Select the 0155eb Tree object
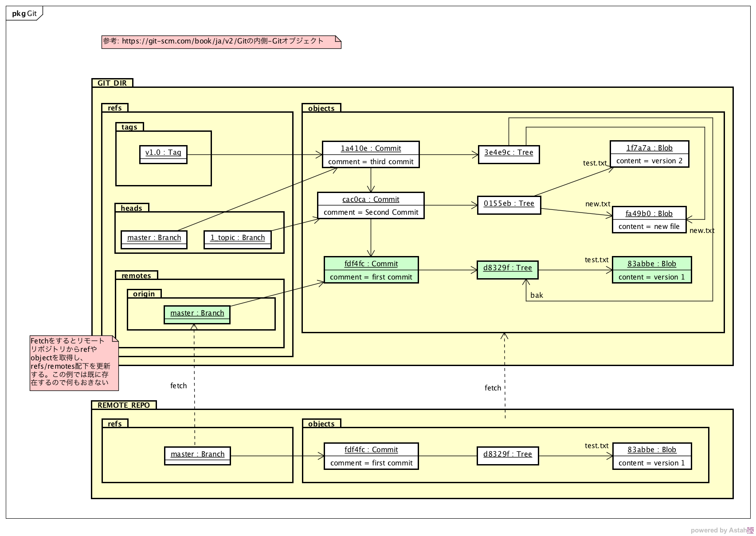 [509, 205]
